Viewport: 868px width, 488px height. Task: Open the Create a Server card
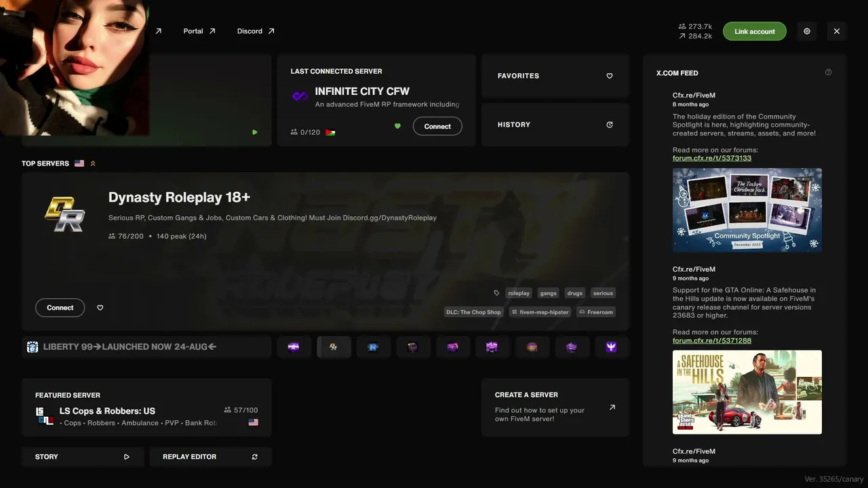click(555, 407)
